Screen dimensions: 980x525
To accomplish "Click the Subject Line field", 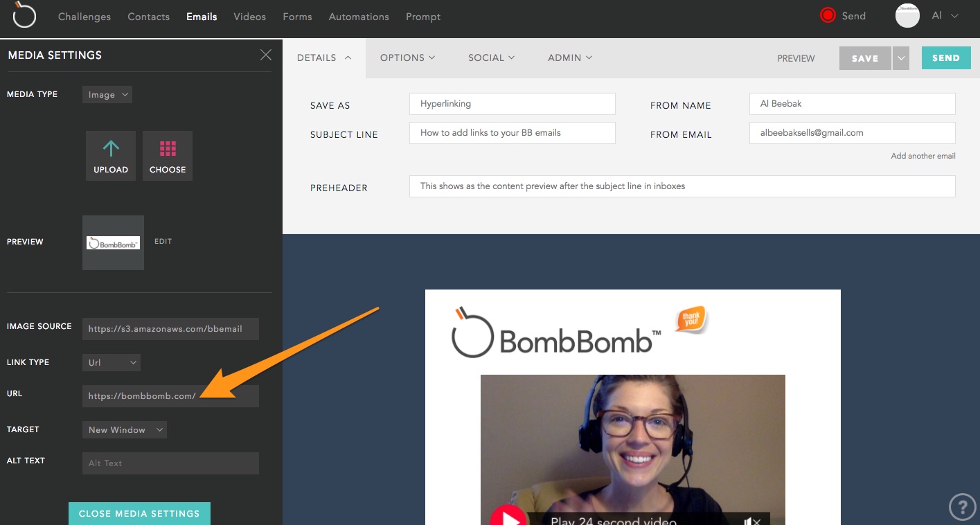I will 513,133.
